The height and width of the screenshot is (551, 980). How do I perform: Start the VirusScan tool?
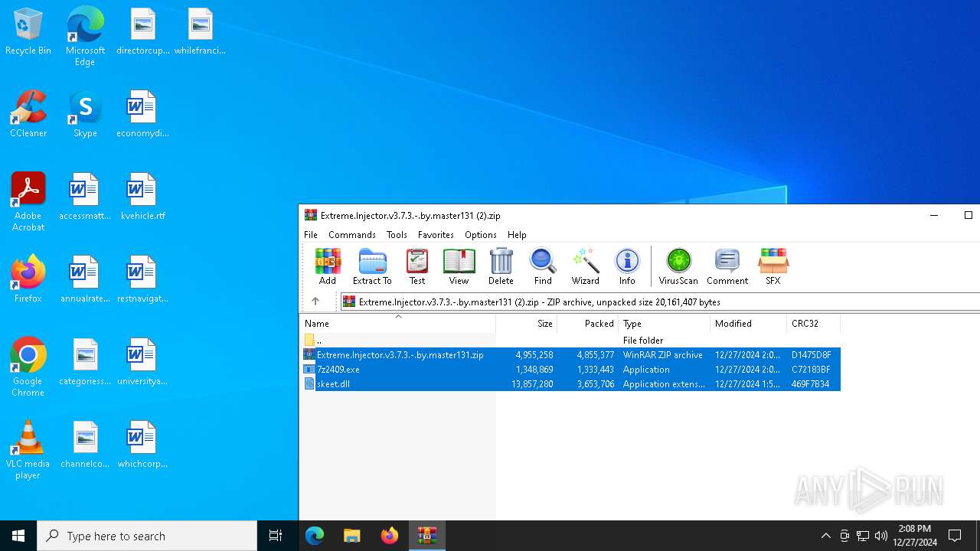point(678,266)
